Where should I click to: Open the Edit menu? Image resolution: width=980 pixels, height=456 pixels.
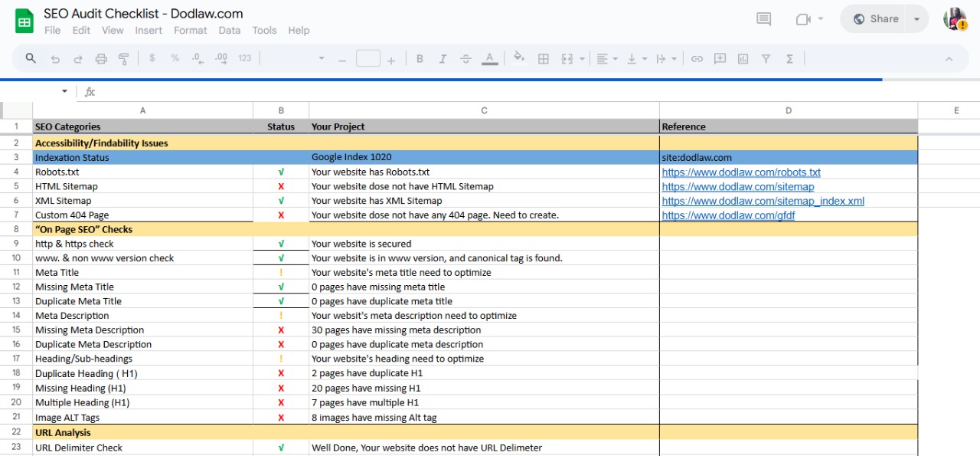click(x=81, y=31)
